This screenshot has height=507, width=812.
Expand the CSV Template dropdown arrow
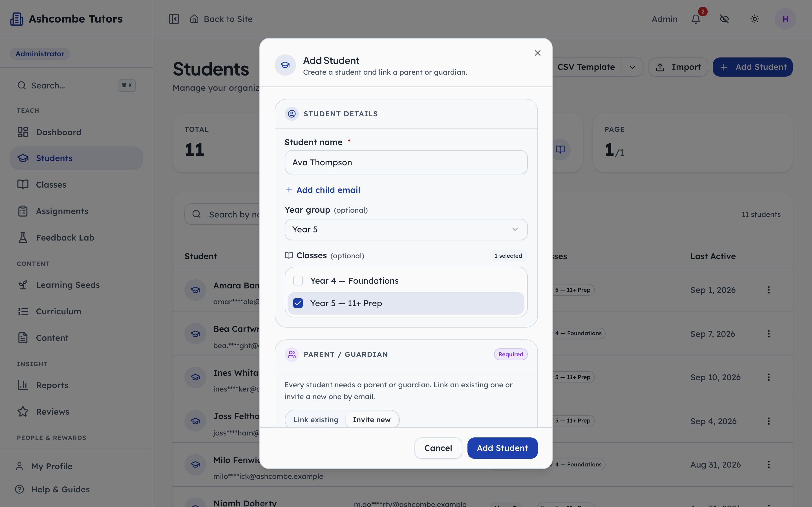pos(632,67)
